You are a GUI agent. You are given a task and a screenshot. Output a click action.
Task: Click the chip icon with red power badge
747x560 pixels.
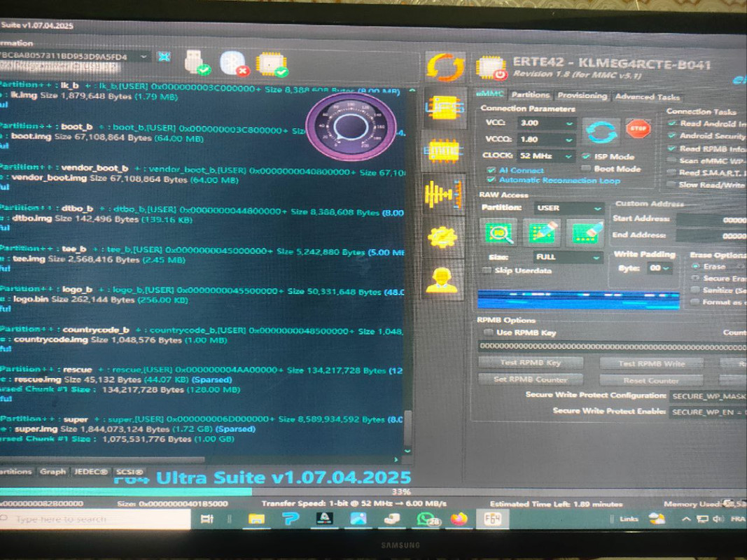click(491, 68)
